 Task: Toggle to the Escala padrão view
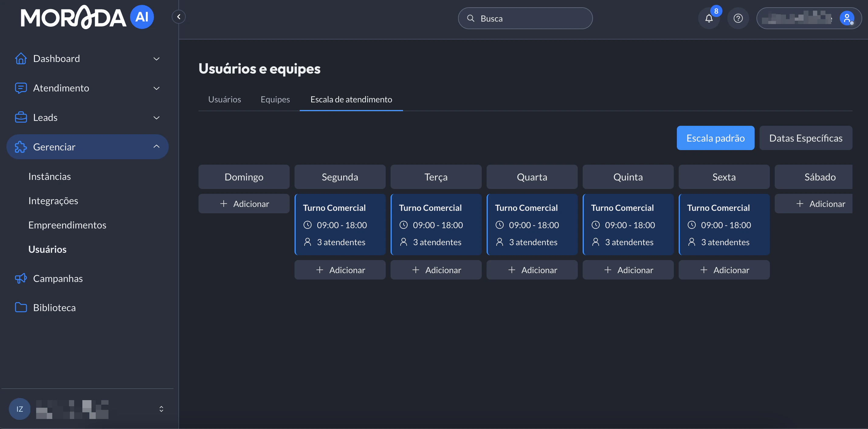715,138
